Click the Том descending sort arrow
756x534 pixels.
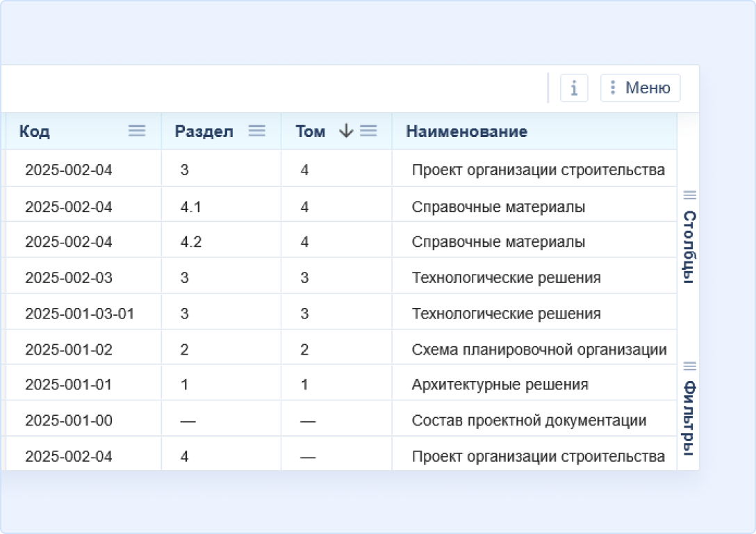coord(346,131)
